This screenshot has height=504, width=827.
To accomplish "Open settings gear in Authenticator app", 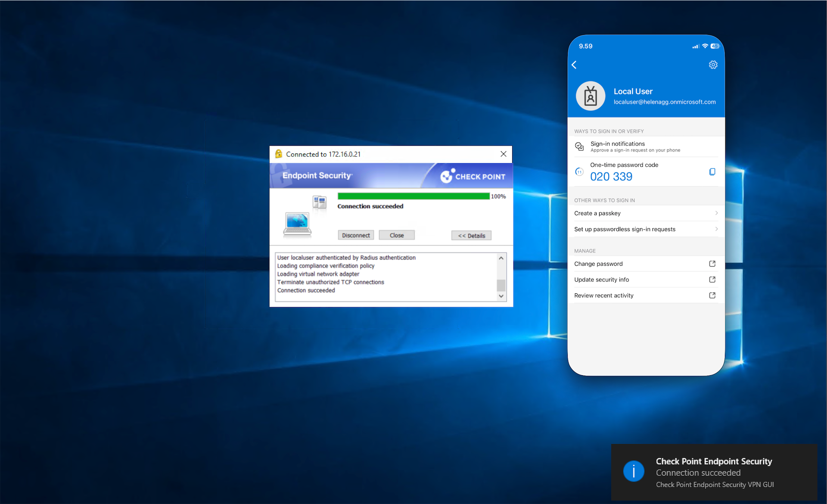I will [713, 65].
